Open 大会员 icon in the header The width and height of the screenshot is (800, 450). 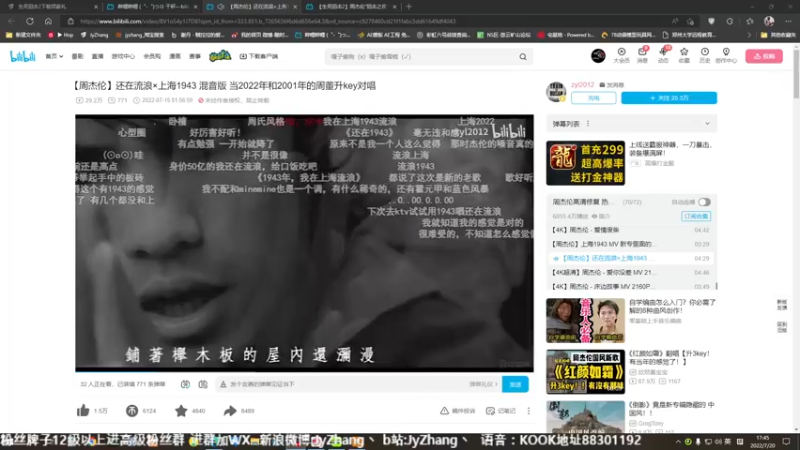(x=621, y=55)
